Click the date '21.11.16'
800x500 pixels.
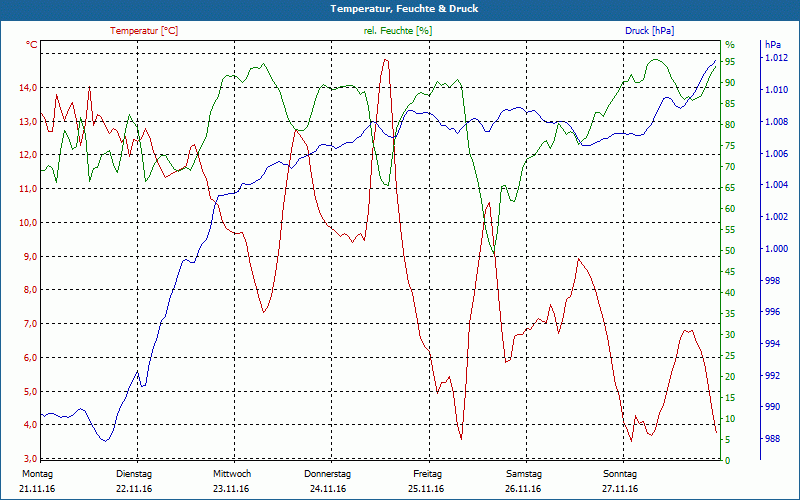coord(37,489)
